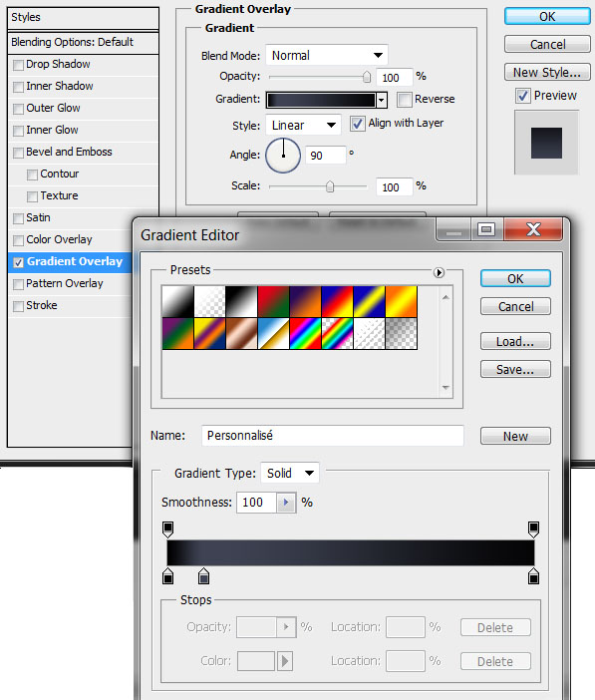The width and height of the screenshot is (595, 700).
Task: Select the left opacity stop above gradient bar
Action: point(167,529)
